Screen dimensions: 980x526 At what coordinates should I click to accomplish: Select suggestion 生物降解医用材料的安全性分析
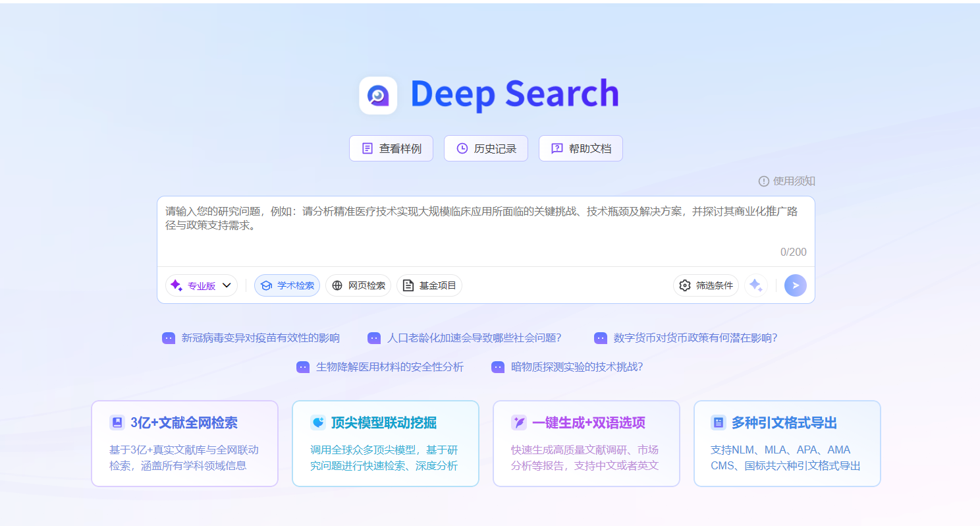point(380,367)
